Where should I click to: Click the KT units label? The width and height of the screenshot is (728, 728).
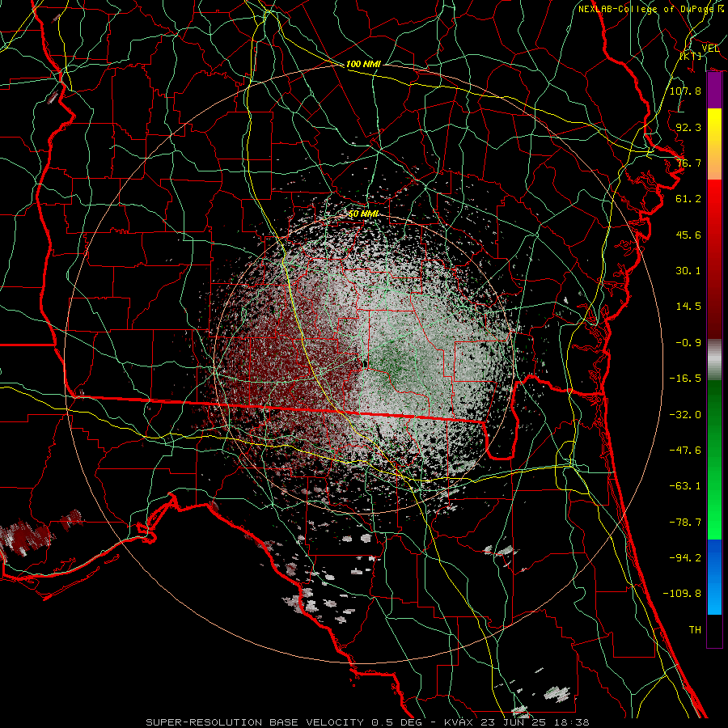point(690,56)
